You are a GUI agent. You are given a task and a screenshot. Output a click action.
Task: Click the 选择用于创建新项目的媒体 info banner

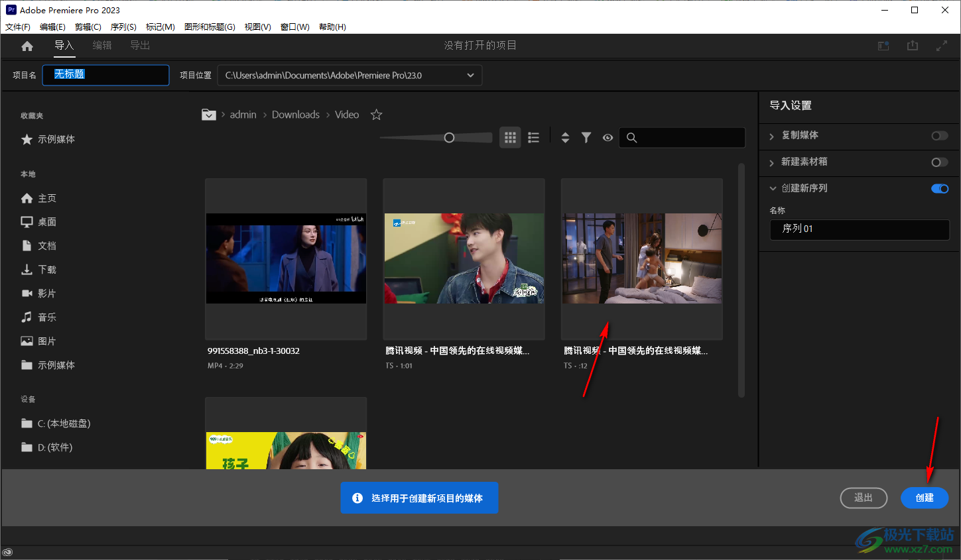[419, 498]
